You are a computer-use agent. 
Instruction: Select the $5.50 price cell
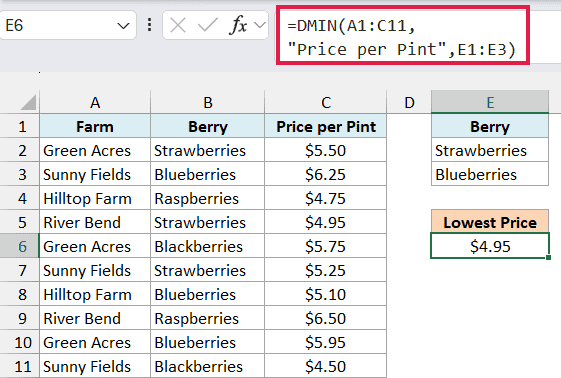pyautogui.click(x=326, y=150)
